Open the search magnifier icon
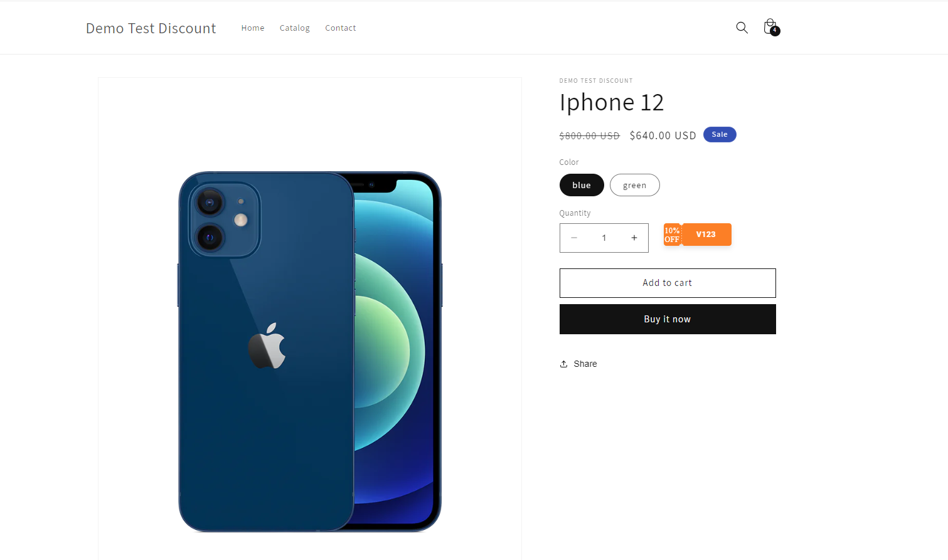 742,28
